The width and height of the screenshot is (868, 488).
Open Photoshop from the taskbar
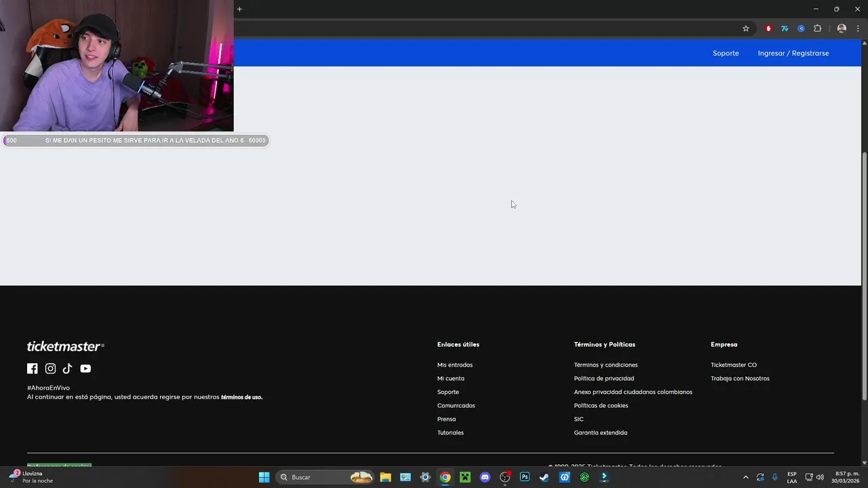click(525, 477)
